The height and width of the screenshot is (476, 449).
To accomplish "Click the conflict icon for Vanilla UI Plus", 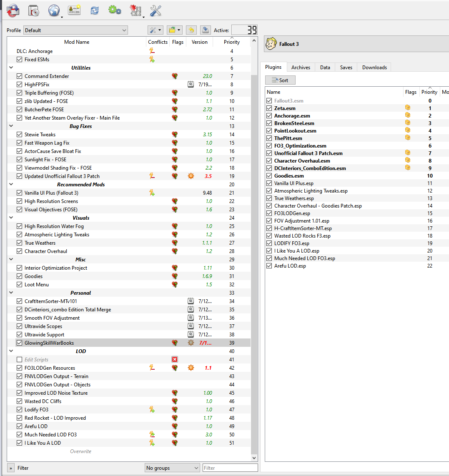I will pos(152,193).
